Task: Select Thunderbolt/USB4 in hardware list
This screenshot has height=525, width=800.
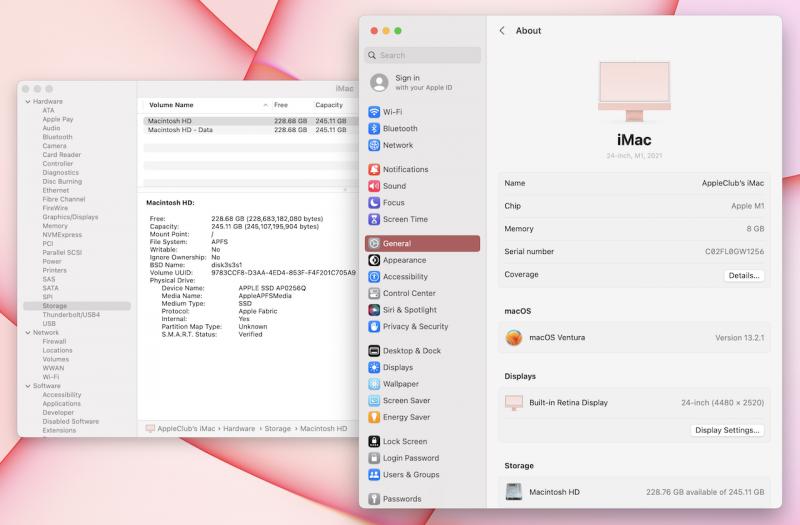Action: (x=71, y=315)
